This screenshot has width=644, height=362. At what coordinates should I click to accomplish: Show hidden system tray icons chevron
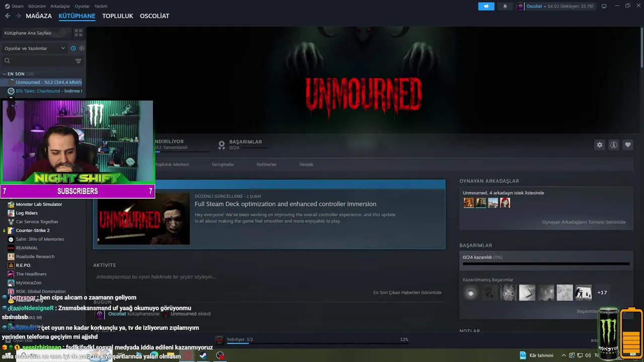coord(563,355)
